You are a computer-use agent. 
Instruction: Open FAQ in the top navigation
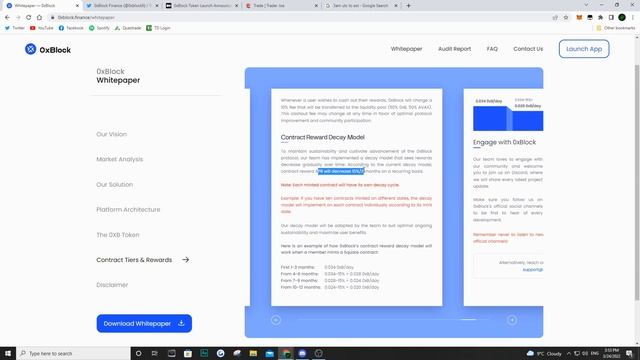tap(492, 49)
